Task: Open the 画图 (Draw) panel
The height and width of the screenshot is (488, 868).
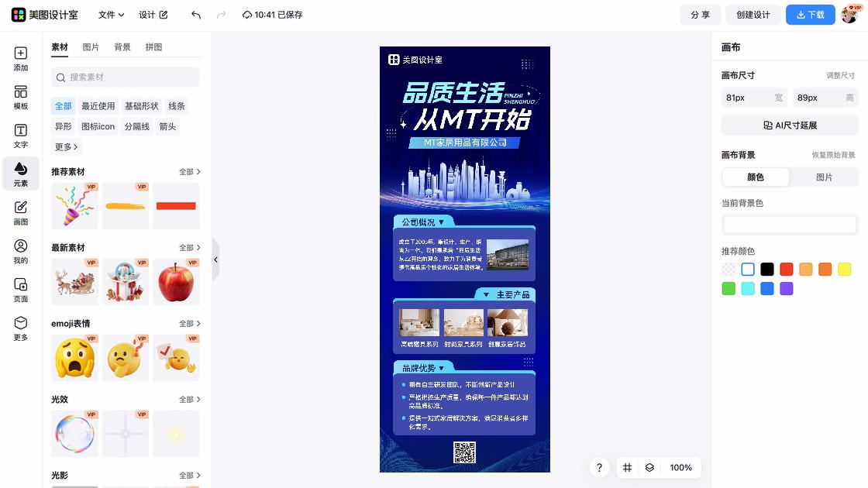Action: 20,211
